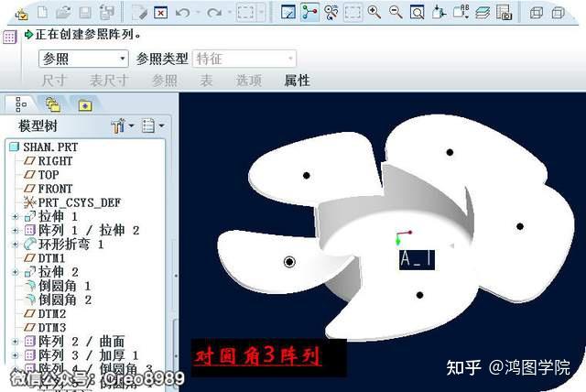Screen dimensions: 586x392
Task: Select the DTM1 datum plane
Action: click(51, 258)
